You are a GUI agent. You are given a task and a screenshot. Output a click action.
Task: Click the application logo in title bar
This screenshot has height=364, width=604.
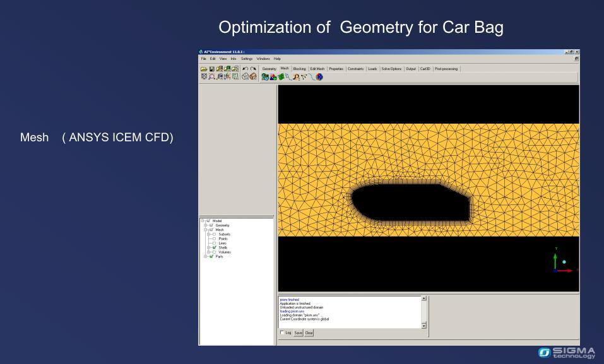201,52
